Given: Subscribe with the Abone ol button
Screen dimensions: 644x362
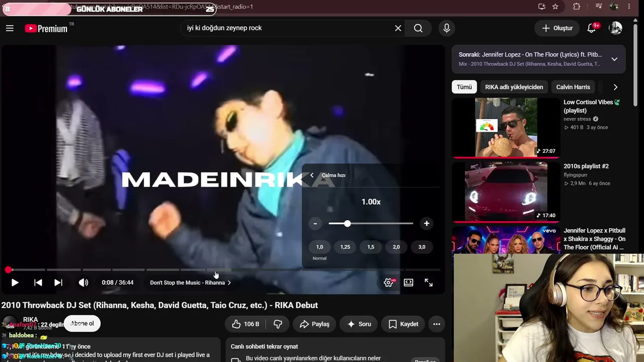Looking at the screenshot, I should point(83,324).
